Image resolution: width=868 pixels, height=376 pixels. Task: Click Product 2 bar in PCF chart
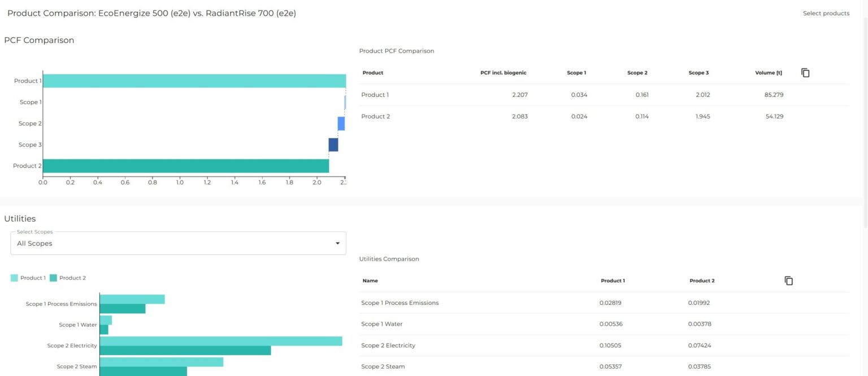[x=185, y=166]
